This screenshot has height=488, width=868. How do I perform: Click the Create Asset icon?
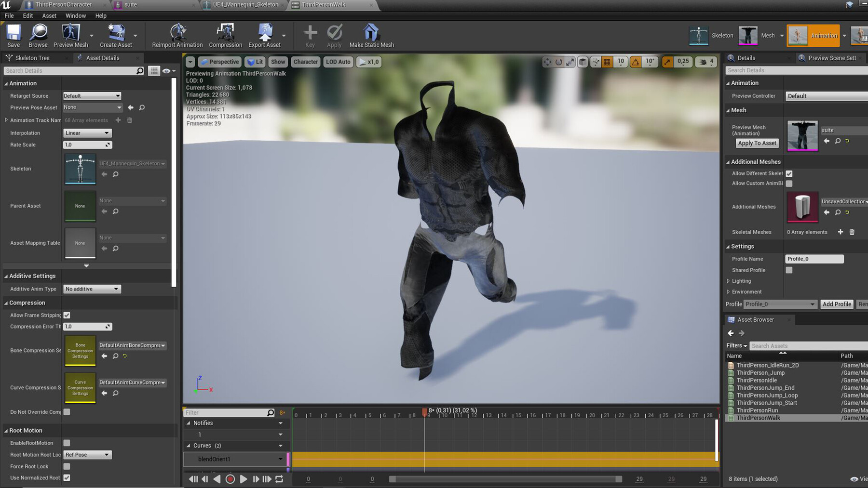(x=116, y=36)
